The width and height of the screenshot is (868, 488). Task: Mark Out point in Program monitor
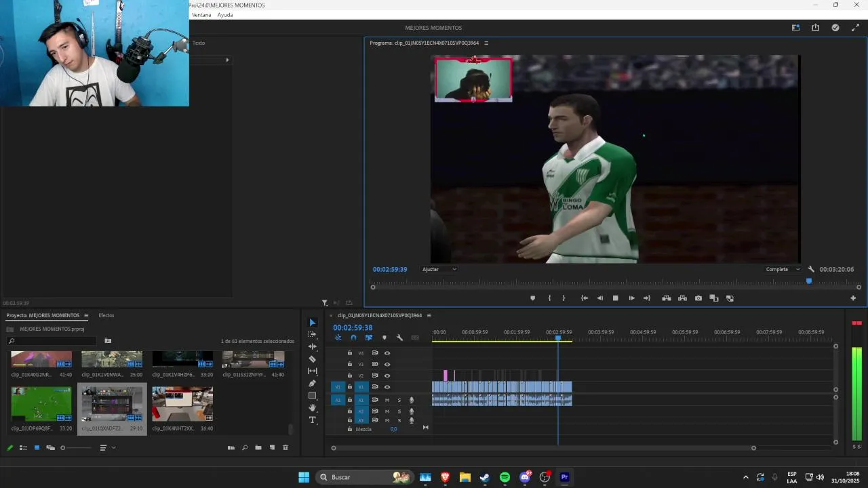point(564,298)
